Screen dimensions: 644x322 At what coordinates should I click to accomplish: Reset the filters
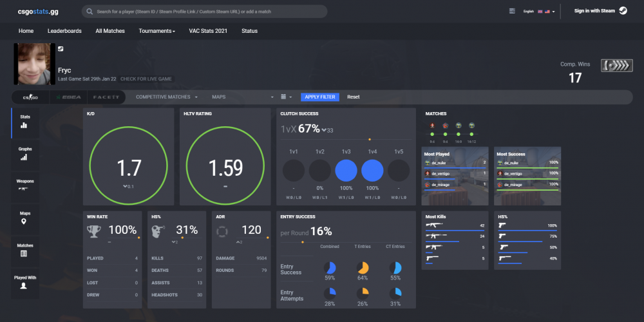[x=353, y=97]
